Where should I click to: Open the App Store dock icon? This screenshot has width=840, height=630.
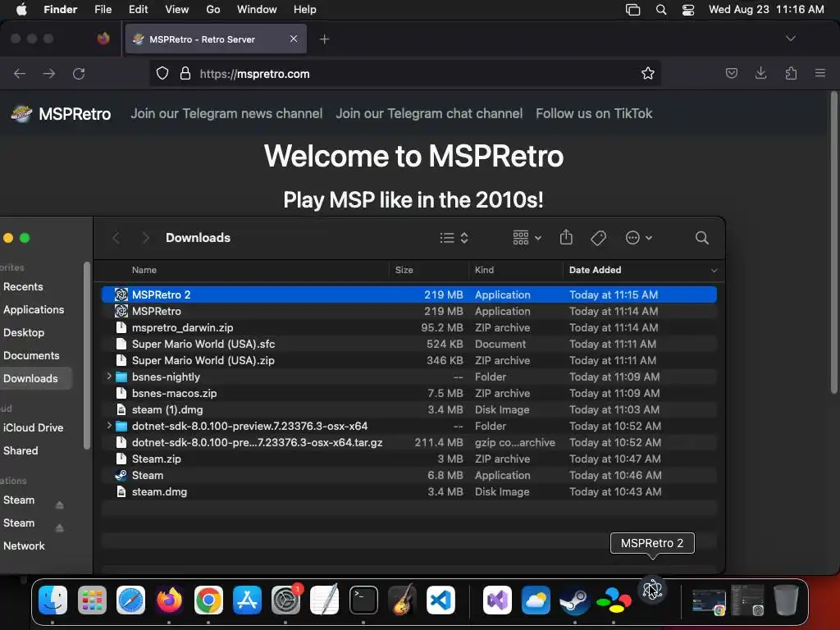tap(247, 600)
